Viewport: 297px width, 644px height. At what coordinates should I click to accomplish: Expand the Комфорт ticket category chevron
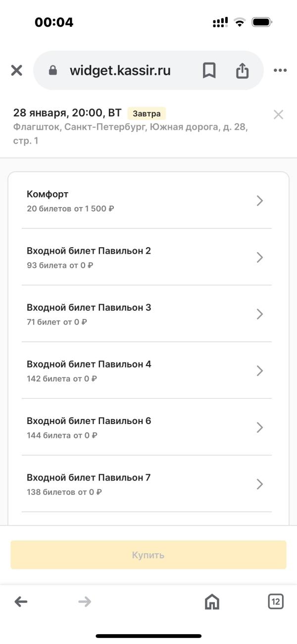click(260, 201)
